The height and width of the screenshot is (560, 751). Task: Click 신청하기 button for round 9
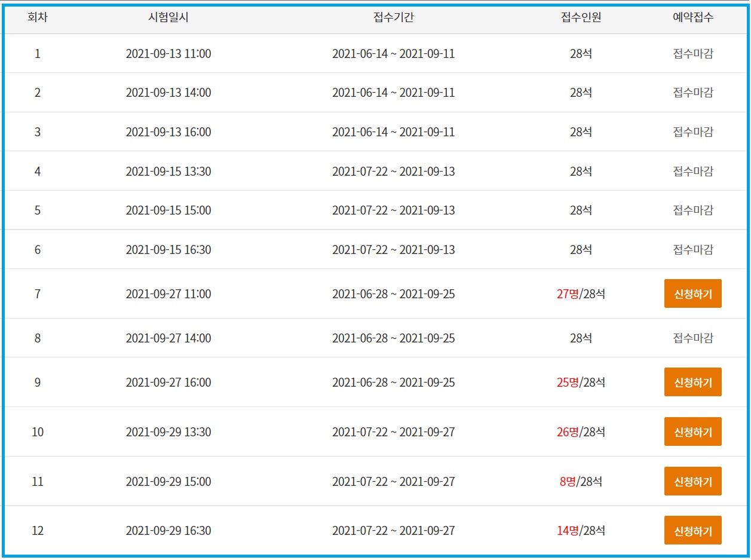click(692, 382)
